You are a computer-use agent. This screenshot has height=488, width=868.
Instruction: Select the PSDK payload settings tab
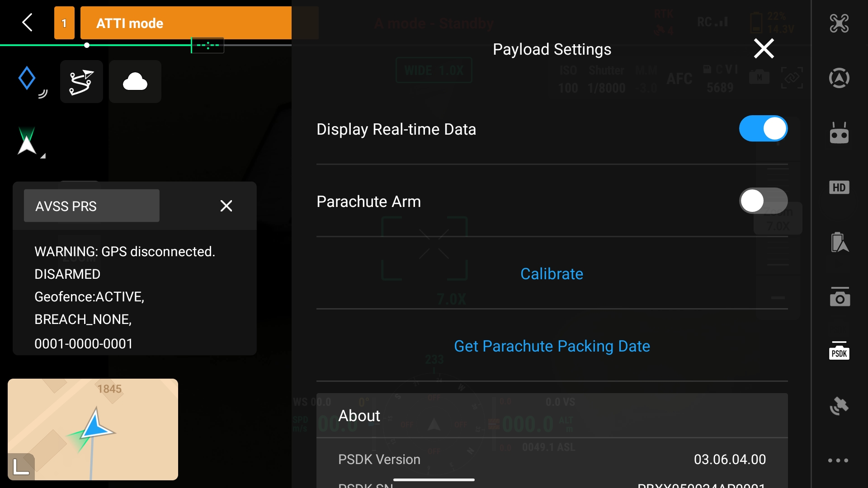(839, 352)
